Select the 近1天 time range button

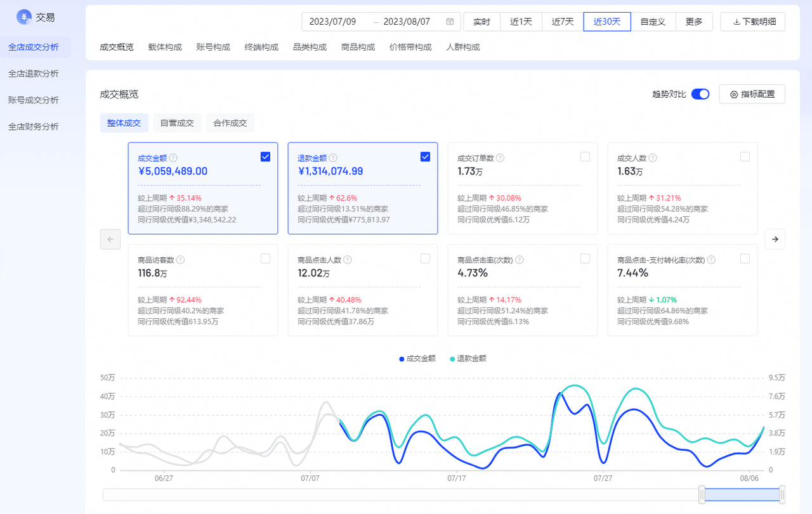[x=521, y=22]
